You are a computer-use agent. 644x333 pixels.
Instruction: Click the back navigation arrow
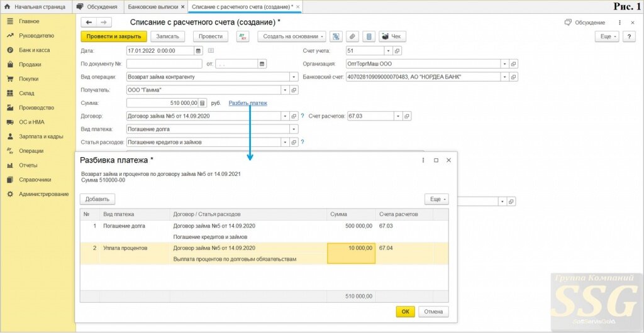pos(89,23)
